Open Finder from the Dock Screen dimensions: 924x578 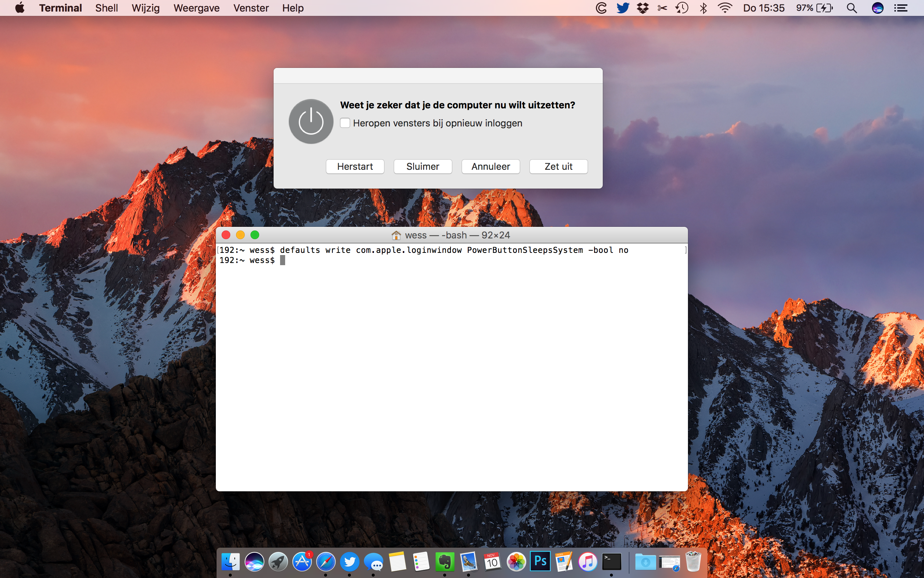231,562
